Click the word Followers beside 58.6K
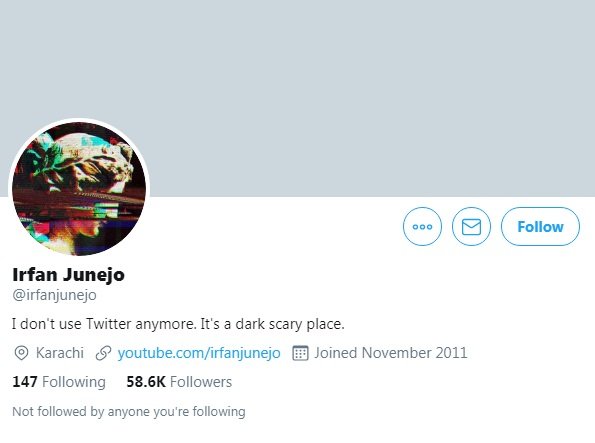This screenshot has width=595, height=443. click(201, 382)
